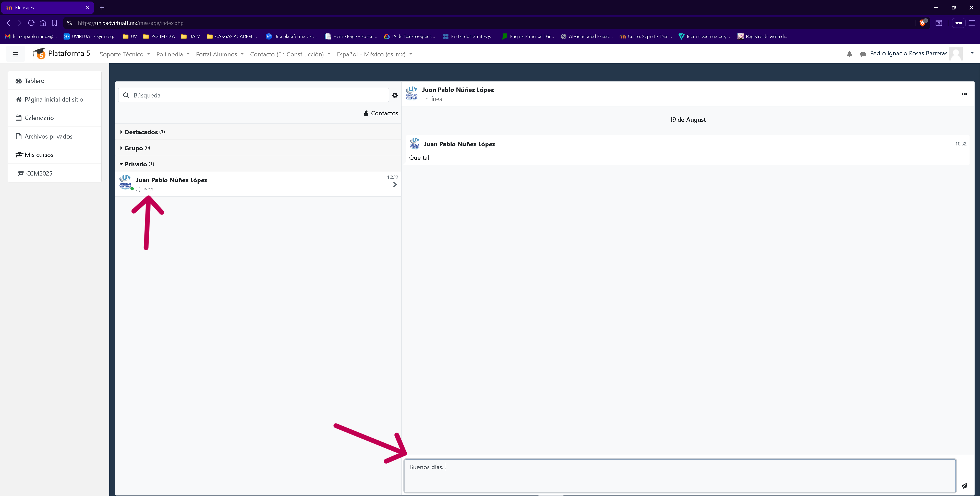This screenshot has width=980, height=496.
Task: Go to browser home page icon
Action: coord(43,23)
